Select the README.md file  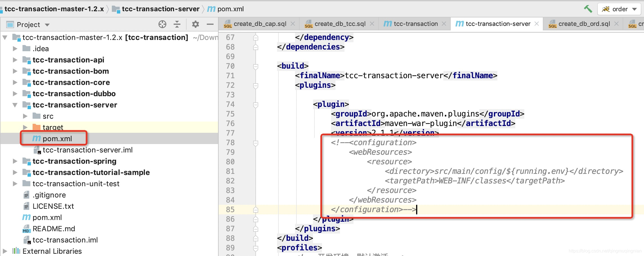(109, 229)
